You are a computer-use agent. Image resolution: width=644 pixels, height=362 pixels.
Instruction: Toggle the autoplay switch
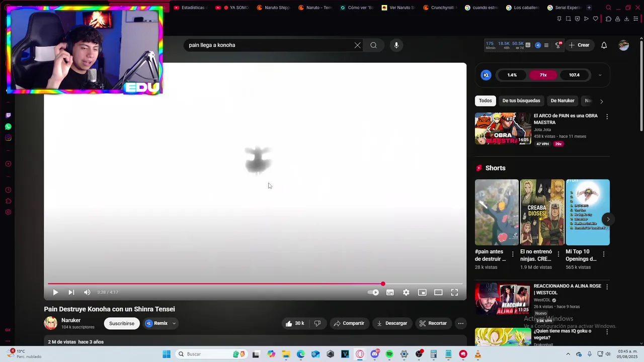pyautogui.click(x=373, y=292)
